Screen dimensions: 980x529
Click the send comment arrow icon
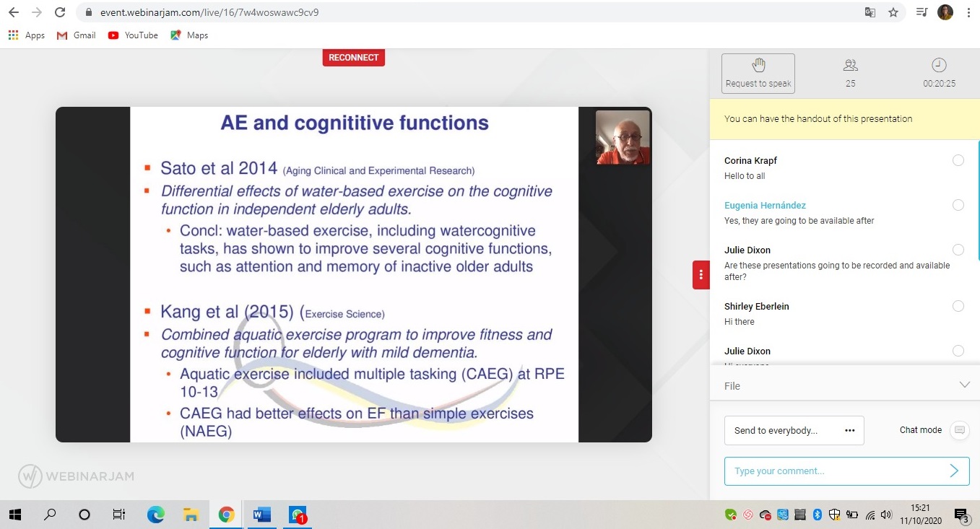click(953, 471)
